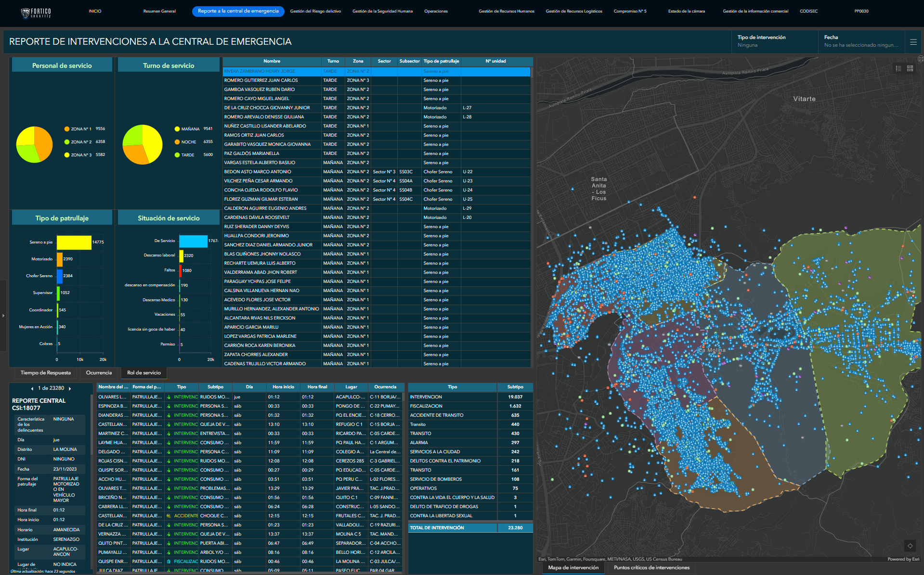Click the map legend list icon
The width and height of the screenshot is (924, 575).
point(898,68)
